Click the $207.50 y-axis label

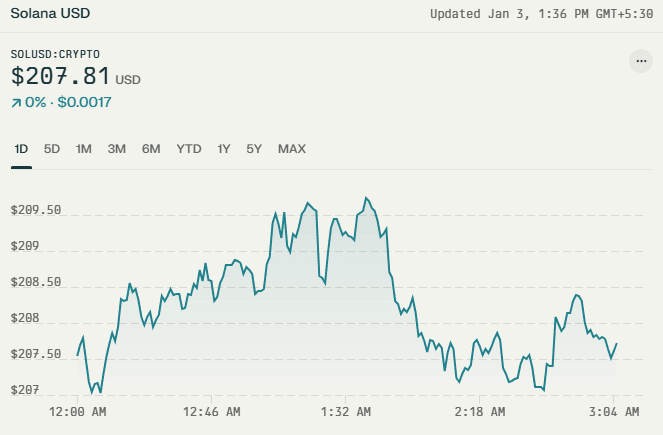[36, 354]
